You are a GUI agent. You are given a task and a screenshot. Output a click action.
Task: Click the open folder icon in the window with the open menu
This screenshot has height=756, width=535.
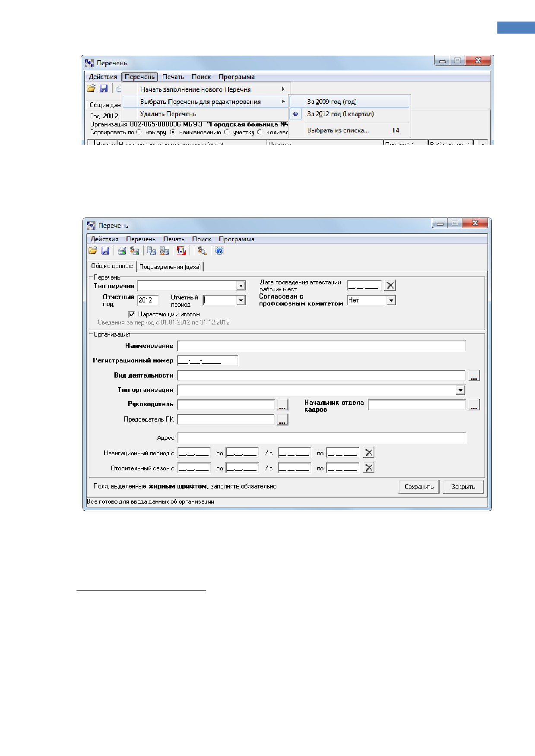91,88
